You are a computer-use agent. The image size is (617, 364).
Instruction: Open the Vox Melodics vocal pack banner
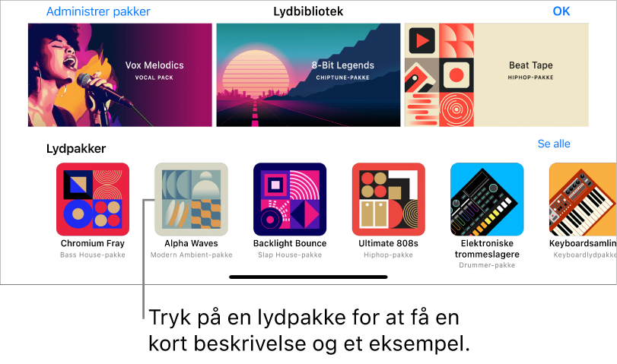pyautogui.click(x=120, y=75)
